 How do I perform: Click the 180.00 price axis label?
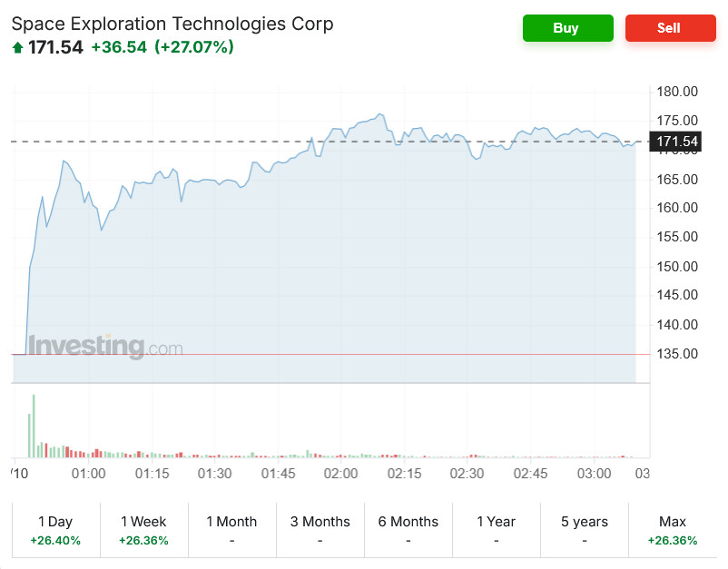pos(677,92)
